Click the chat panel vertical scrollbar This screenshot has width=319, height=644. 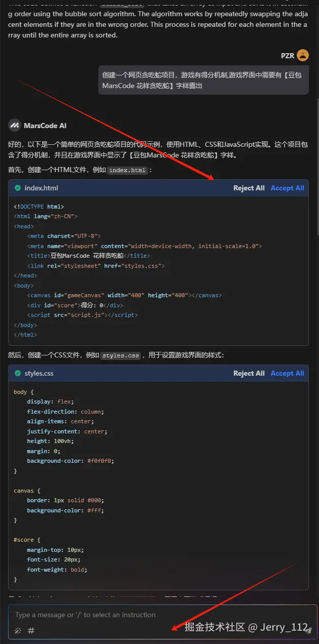click(317, 167)
